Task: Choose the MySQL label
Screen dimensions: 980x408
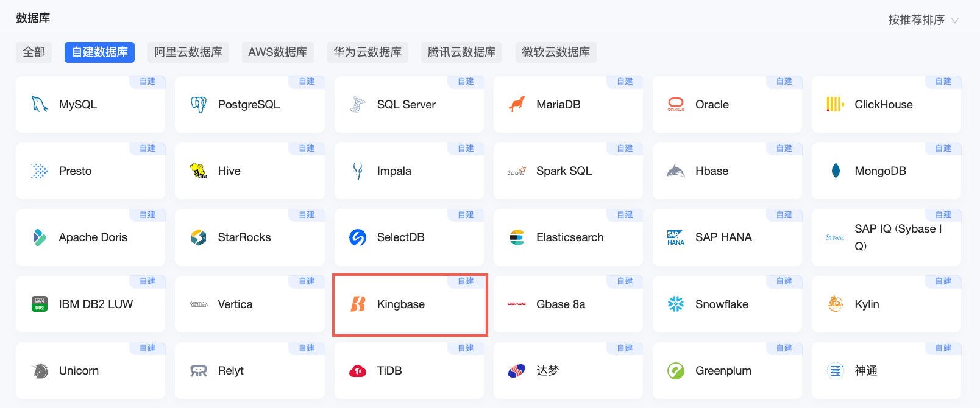Action: (x=78, y=104)
